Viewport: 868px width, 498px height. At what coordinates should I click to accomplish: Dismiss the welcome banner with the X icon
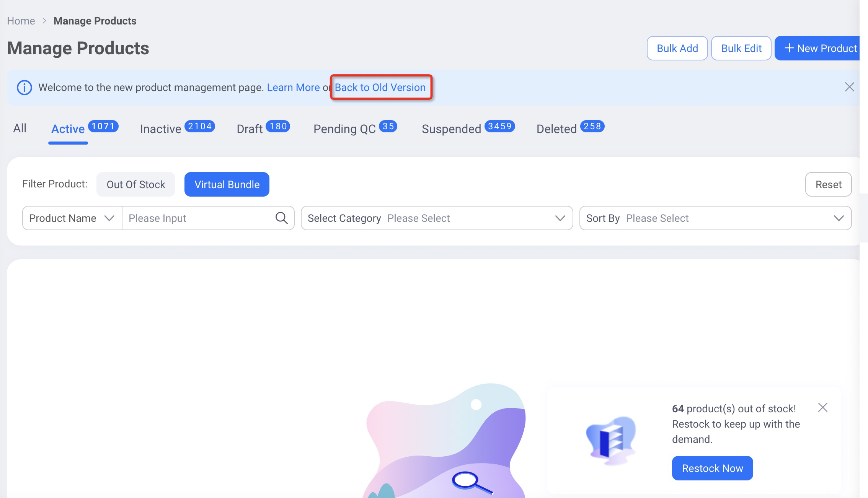[849, 87]
